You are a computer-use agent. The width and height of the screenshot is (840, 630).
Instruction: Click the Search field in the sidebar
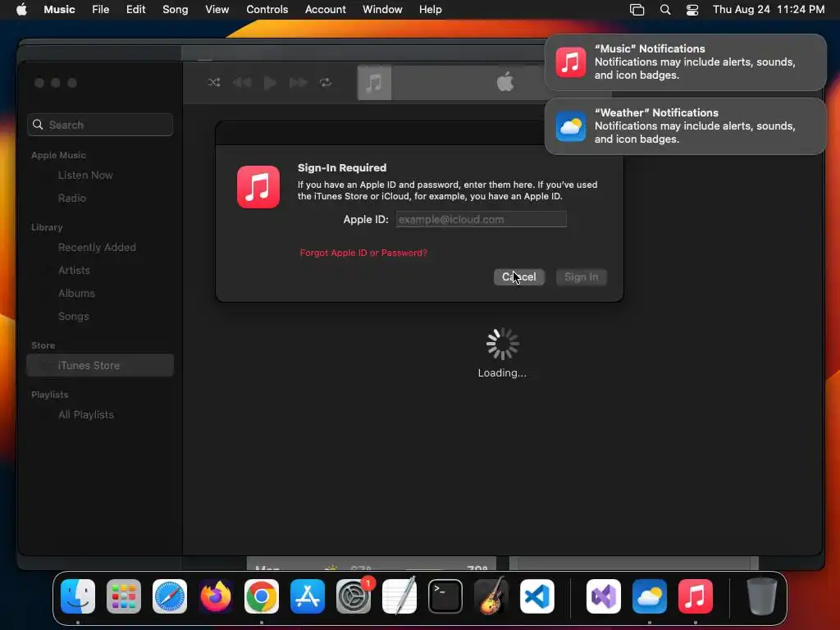pyautogui.click(x=100, y=125)
